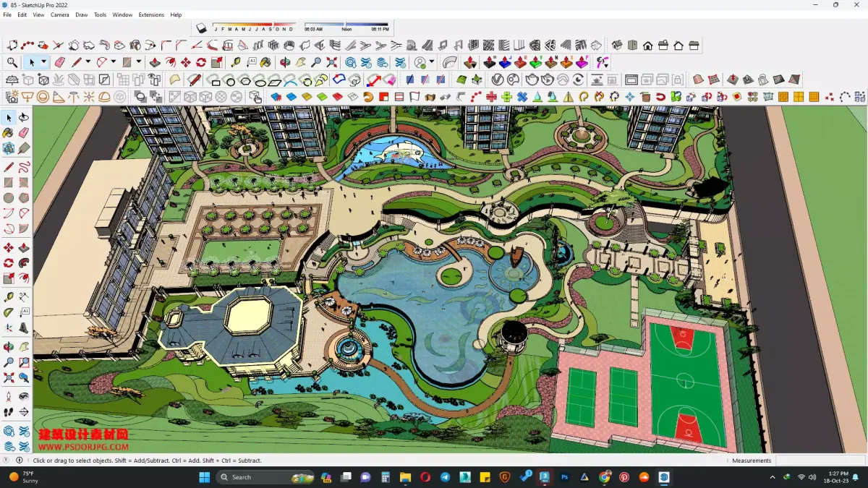Pick the Axes tool

tap(9, 328)
